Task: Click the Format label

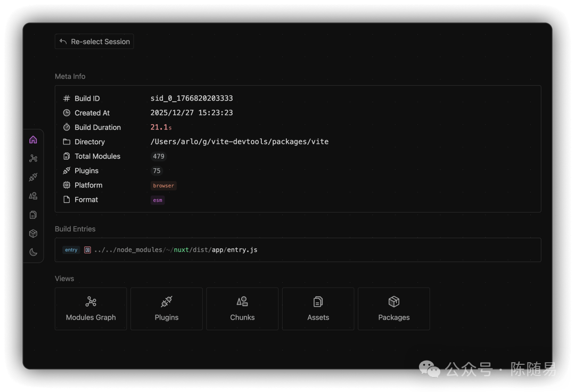Action: [x=86, y=200]
